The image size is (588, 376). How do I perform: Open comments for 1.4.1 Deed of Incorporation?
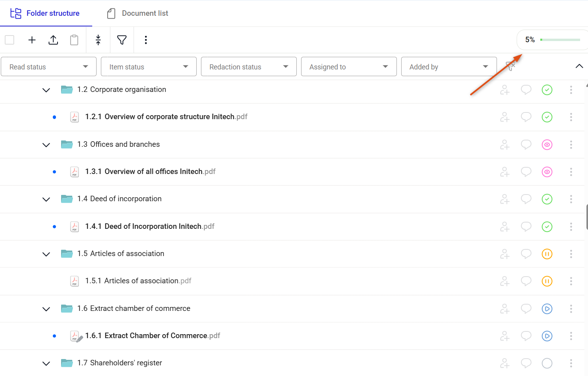tap(526, 227)
